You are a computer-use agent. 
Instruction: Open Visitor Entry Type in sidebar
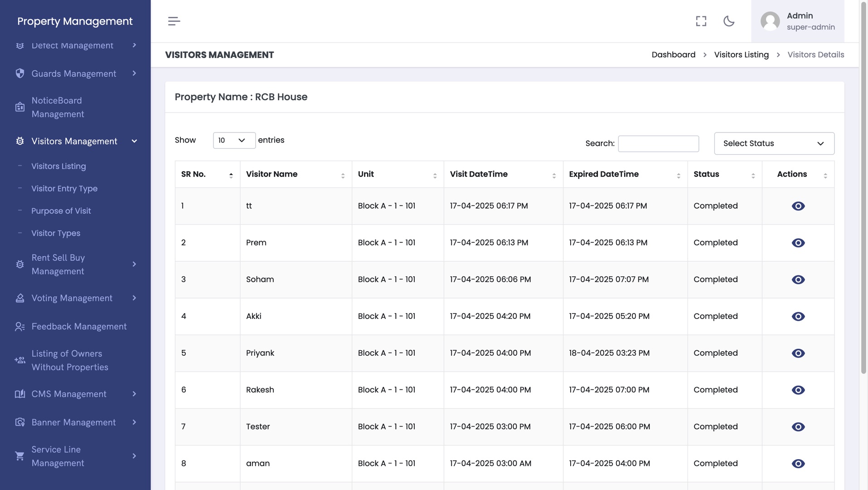[x=64, y=188]
